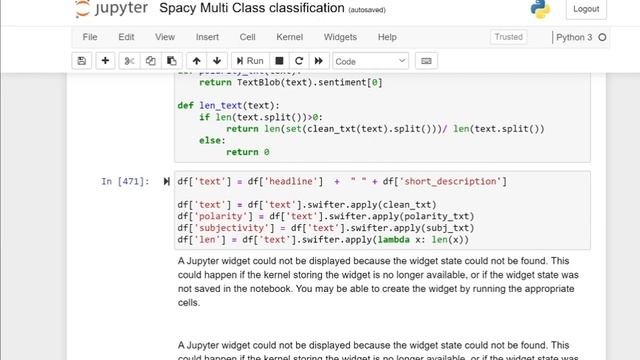Click the first widget not displayed message
640x360 pixels.
[378, 282]
